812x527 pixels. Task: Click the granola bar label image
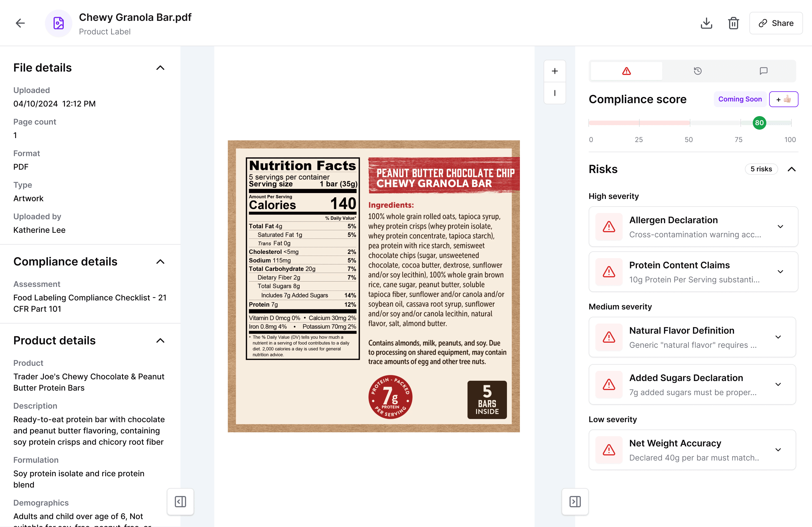pyautogui.click(x=374, y=286)
